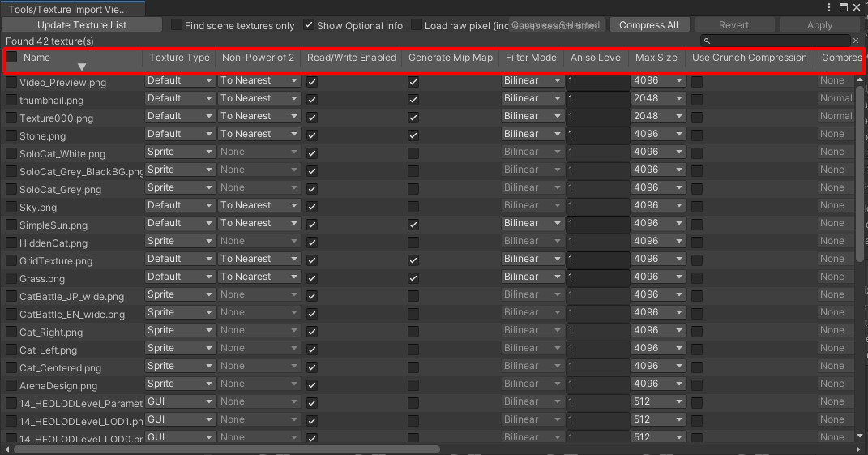Enable Find scene textures only checkbox
Image resolution: width=868 pixels, height=455 pixels.
click(176, 25)
